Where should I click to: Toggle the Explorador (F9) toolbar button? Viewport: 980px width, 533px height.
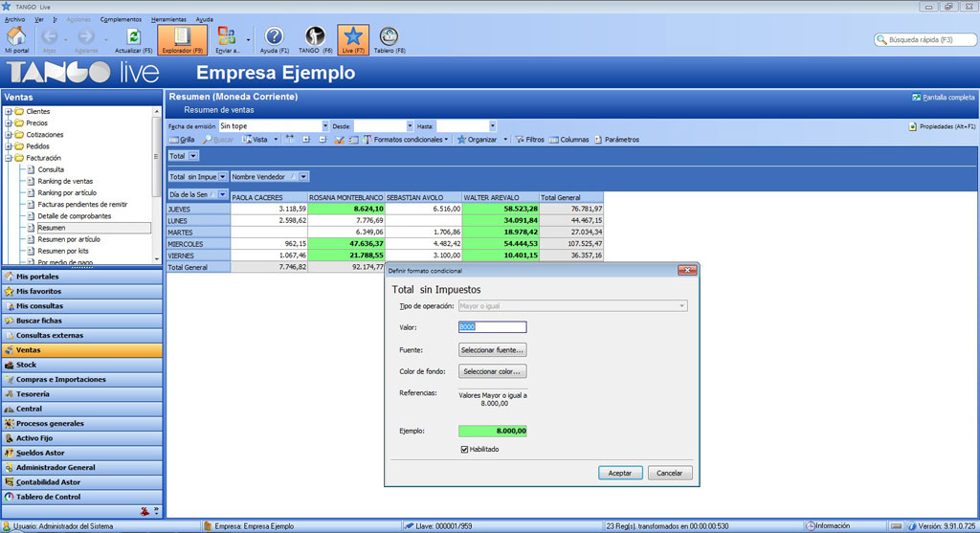[x=182, y=39]
